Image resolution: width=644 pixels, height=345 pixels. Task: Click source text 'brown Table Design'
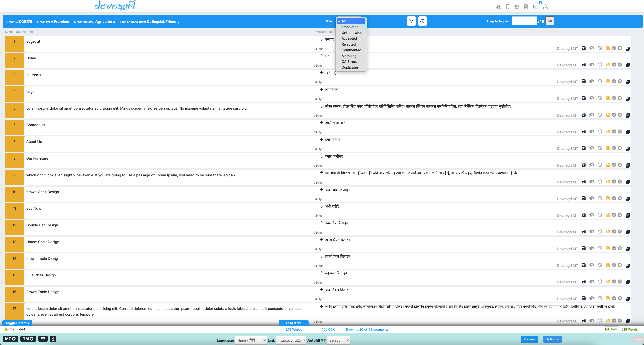[43, 258]
